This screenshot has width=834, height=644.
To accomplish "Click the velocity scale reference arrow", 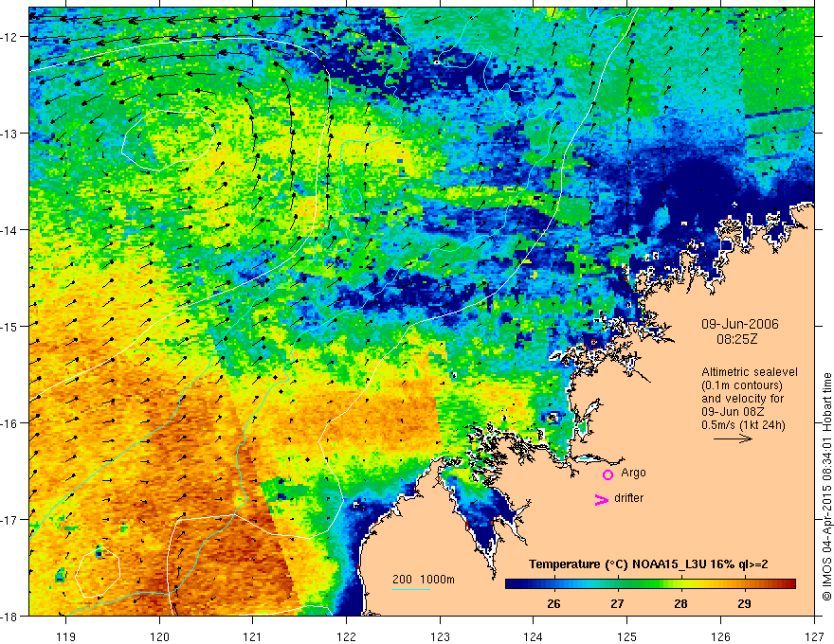I will [733, 438].
